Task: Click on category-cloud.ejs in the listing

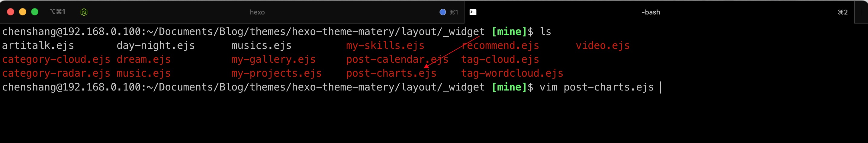Action: click(56, 59)
